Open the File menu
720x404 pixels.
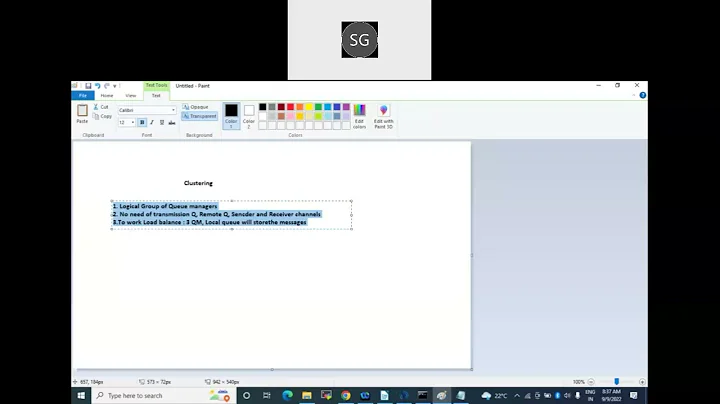[x=83, y=95]
